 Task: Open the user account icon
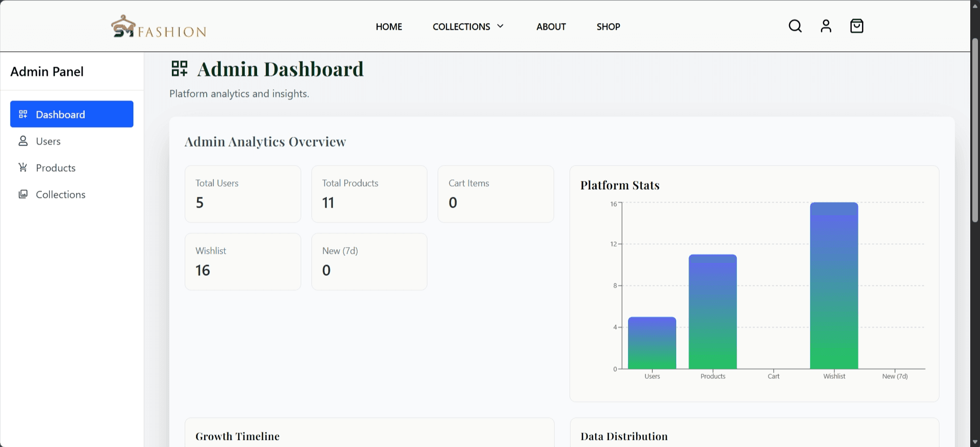pyautogui.click(x=826, y=26)
